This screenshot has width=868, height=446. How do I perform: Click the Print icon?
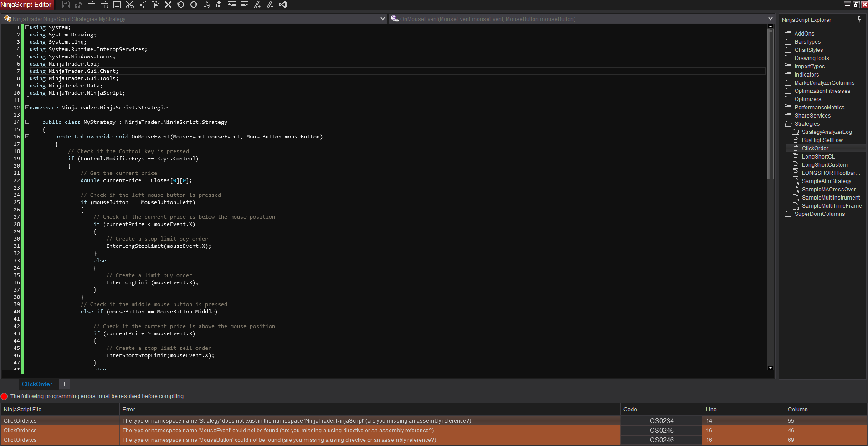pos(92,5)
